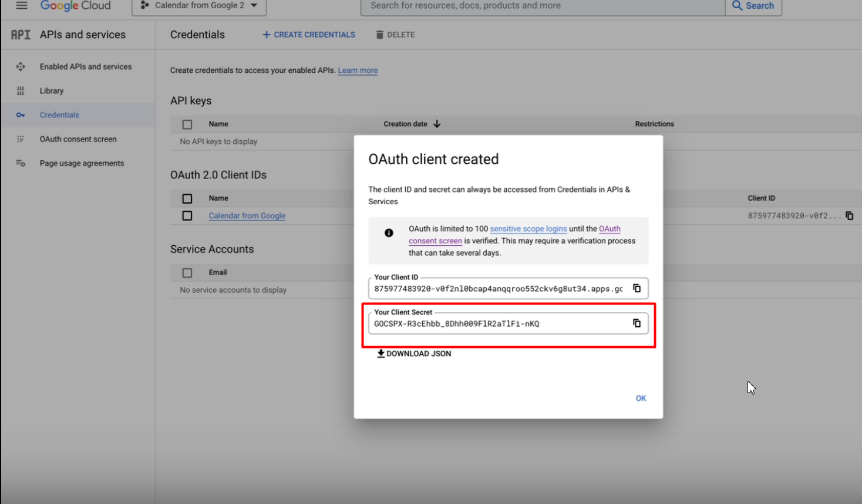Open the Calendar from Google 2 project selector
The width and height of the screenshot is (862, 504).
(x=199, y=6)
